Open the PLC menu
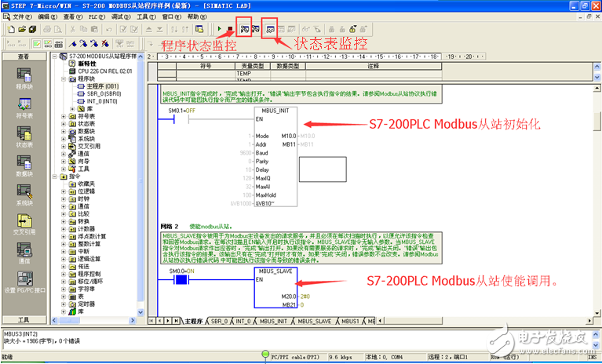 point(97,17)
